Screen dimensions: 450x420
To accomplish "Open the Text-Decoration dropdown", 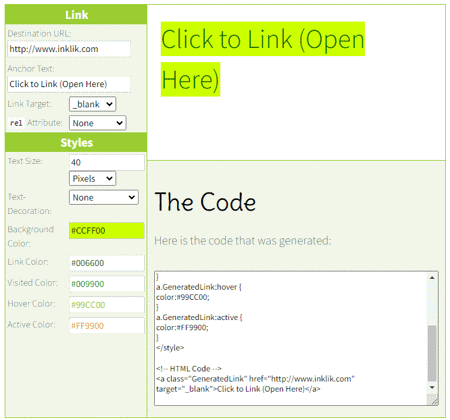I will [104, 197].
